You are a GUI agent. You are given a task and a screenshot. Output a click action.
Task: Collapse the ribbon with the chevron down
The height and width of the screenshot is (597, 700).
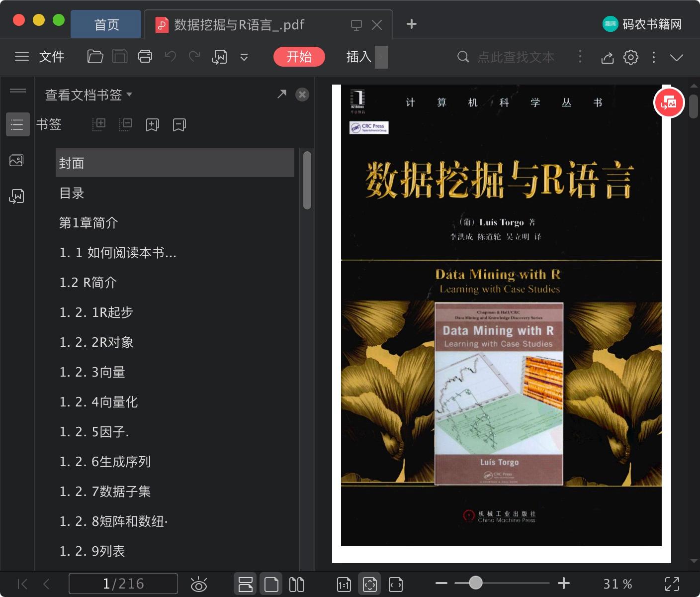click(x=677, y=57)
